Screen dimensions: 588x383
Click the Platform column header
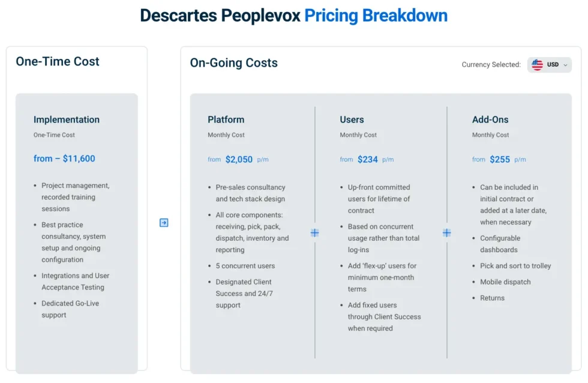(226, 119)
